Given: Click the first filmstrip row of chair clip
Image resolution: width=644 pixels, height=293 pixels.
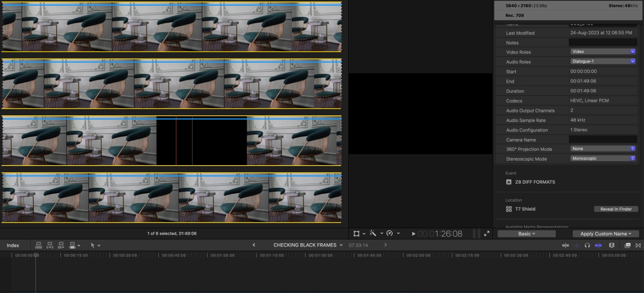Looking at the screenshot, I should (172, 27).
